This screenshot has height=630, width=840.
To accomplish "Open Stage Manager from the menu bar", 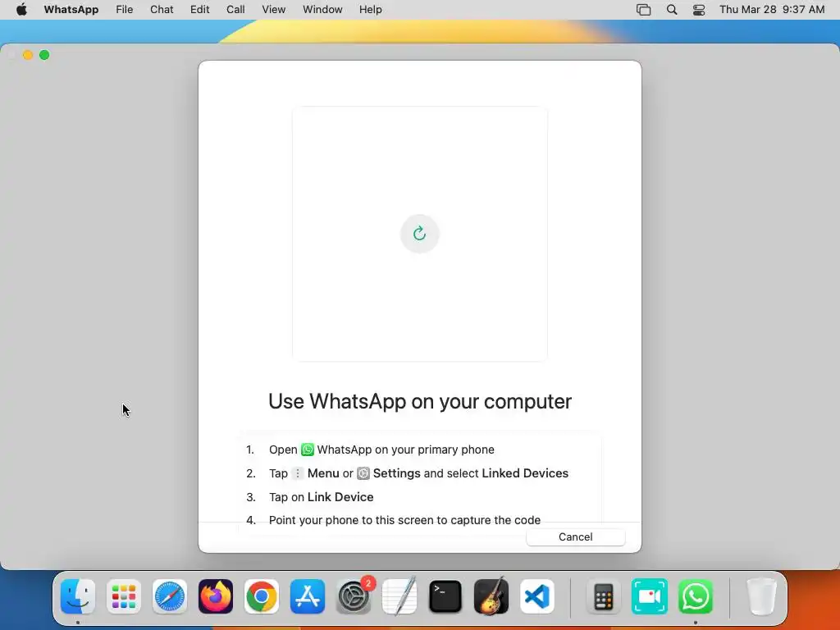I will click(x=643, y=10).
